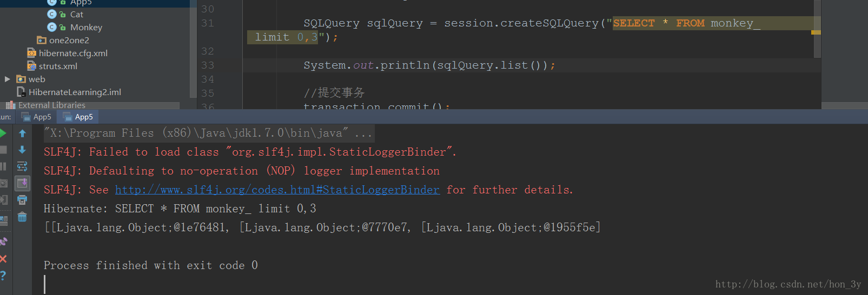Click the one2one2 package icon
Viewport: 868px width, 295px height.
[42, 40]
